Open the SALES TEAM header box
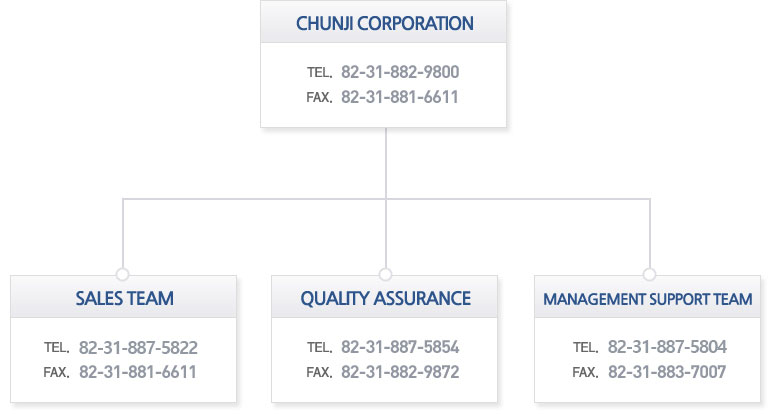The image size is (770, 414). click(x=124, y=298)
